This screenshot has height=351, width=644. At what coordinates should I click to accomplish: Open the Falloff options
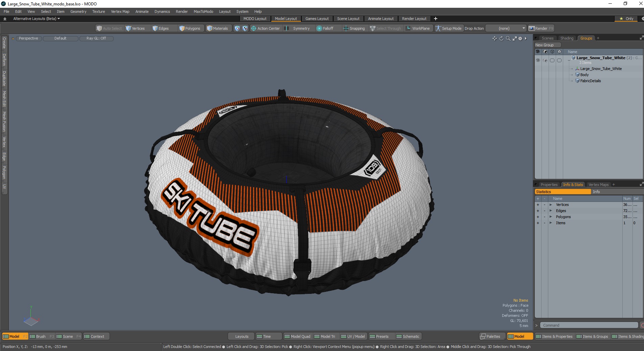325,28
